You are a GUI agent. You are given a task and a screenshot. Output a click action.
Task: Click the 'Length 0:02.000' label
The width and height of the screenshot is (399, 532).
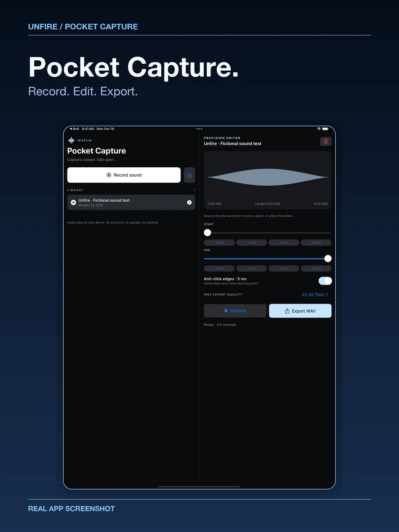pos(267,204)
